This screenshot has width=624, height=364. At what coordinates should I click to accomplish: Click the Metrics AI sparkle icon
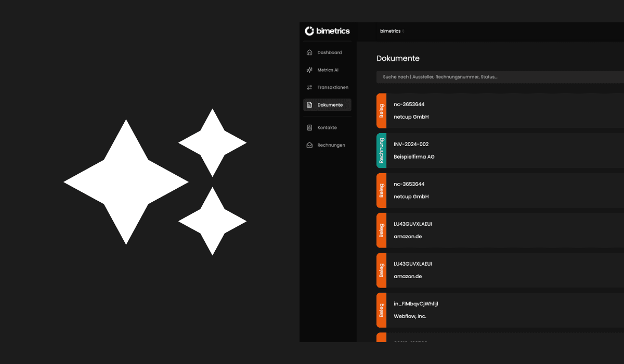click(309, 70)
